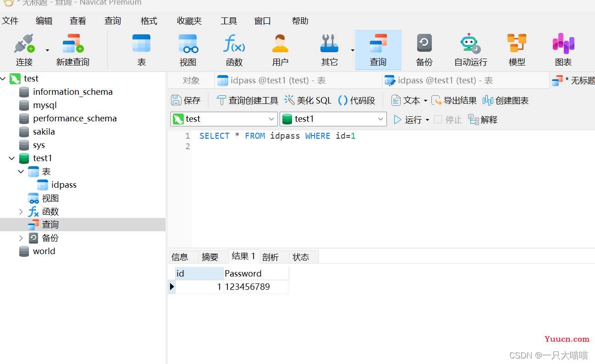
Task: Select 视图 (Views) node in tree
Action: tap(50, 198)
